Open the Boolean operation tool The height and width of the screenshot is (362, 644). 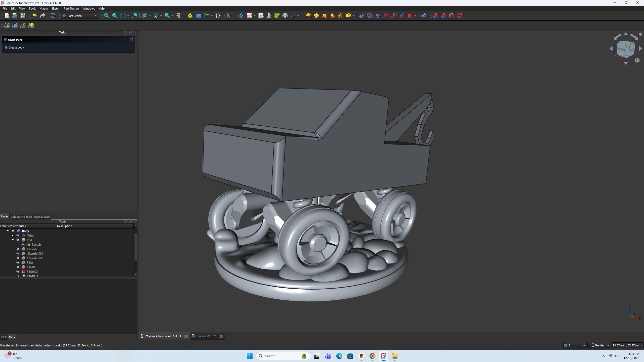(x=424, y=16)
